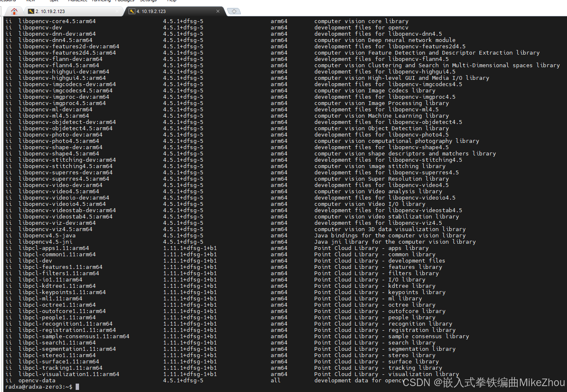Click package name 'libpcl-visualization1.11:arm64'
The height and width of the screenshot is (392, 567).
point(69,374)
